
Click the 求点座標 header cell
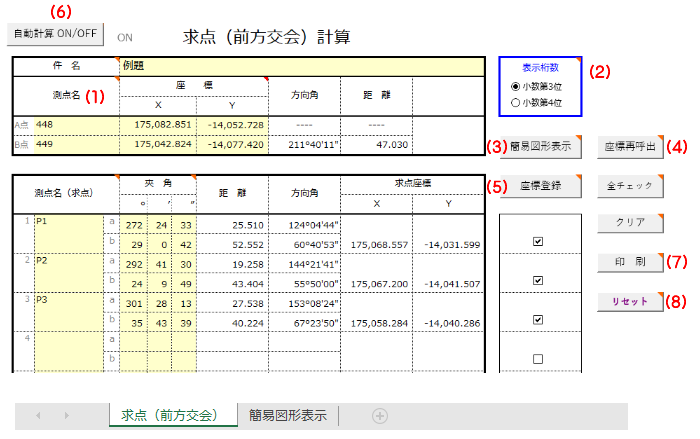[412, 184]
